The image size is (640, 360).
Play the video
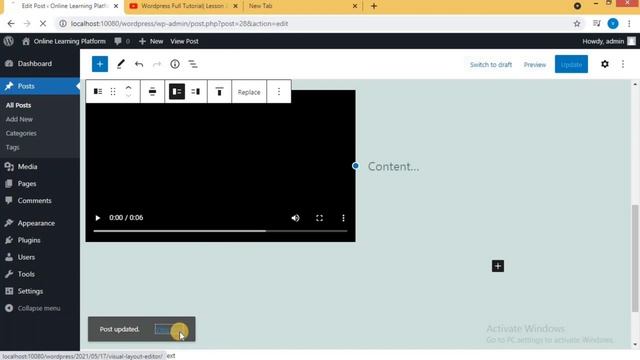98,218
